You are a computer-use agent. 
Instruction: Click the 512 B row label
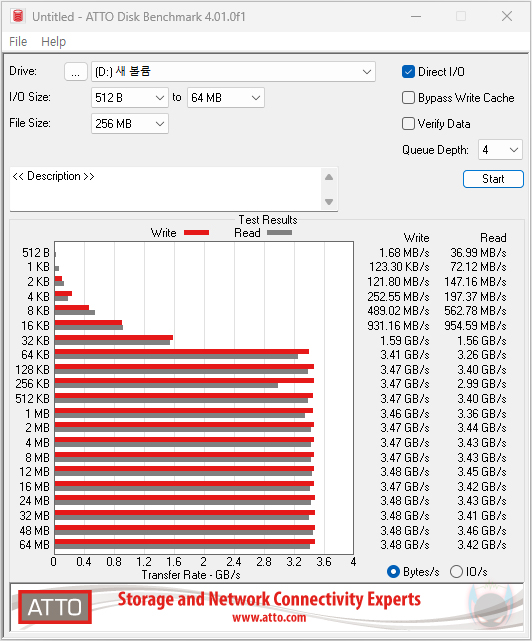point(36,253)
